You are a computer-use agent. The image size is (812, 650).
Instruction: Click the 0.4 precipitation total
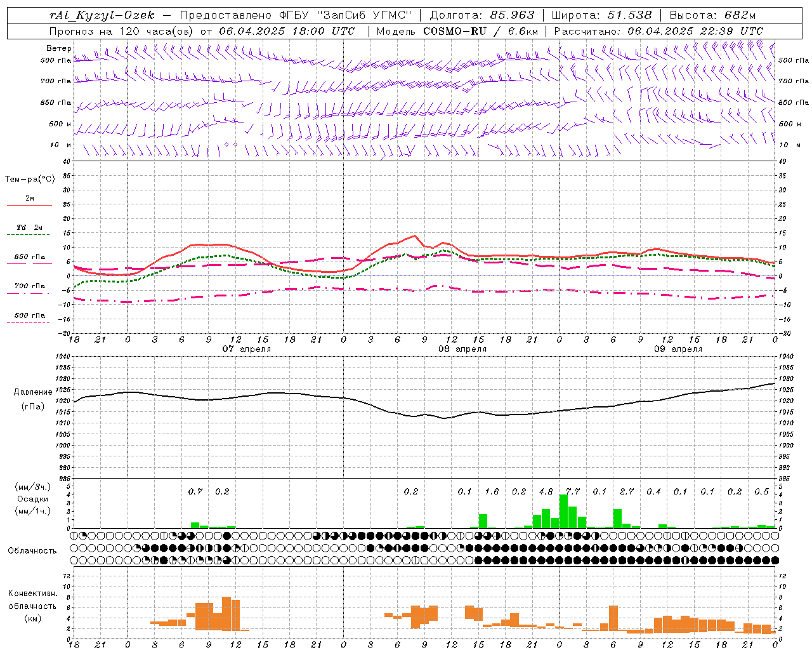[653, 491]
